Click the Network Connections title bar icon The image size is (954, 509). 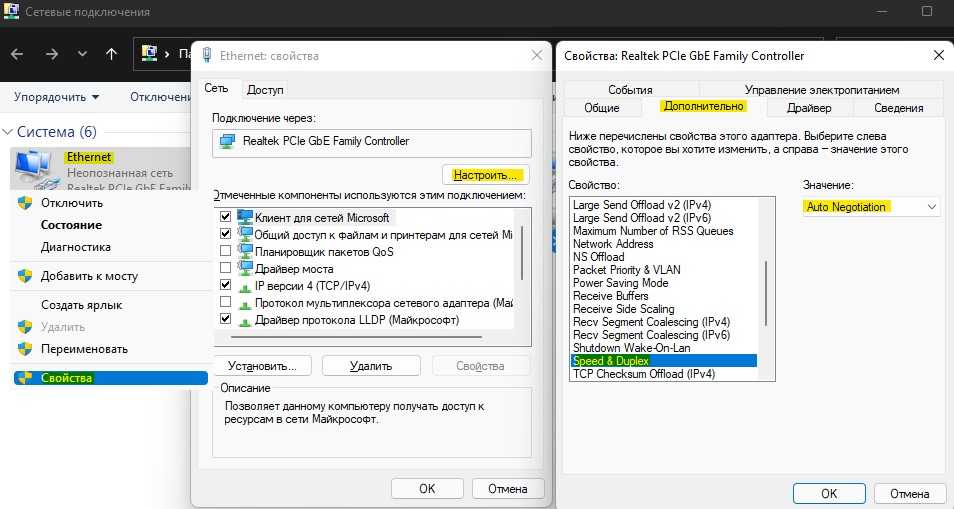click(12, 12)
